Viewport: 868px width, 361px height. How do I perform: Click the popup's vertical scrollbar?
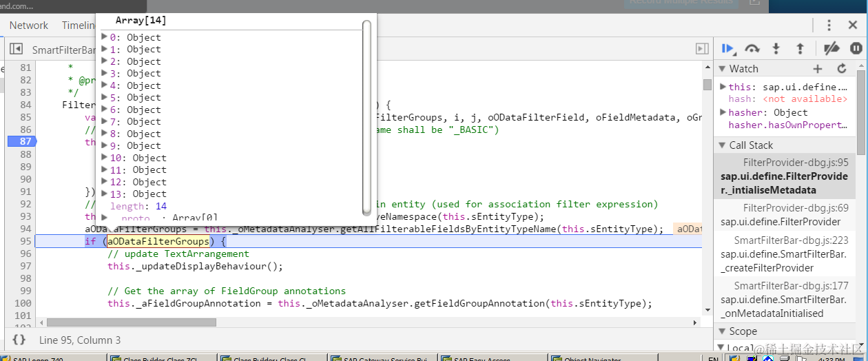366,117
